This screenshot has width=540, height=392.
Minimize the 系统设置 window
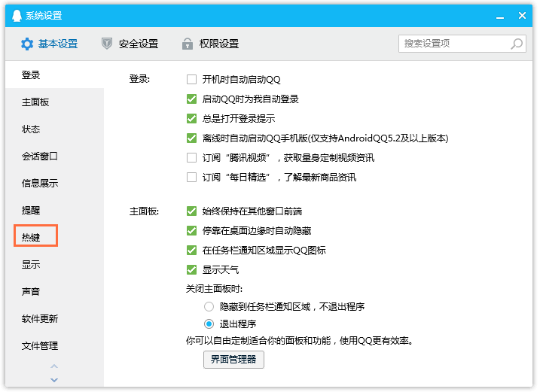click(500, 17)
